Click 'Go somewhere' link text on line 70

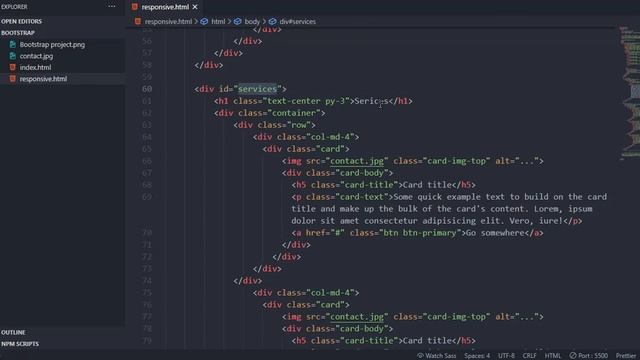pyautogui.click(x=495, y=233)
